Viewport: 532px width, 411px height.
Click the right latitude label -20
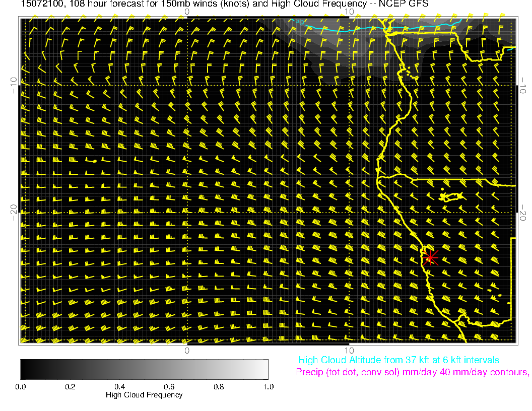[523, 213]
